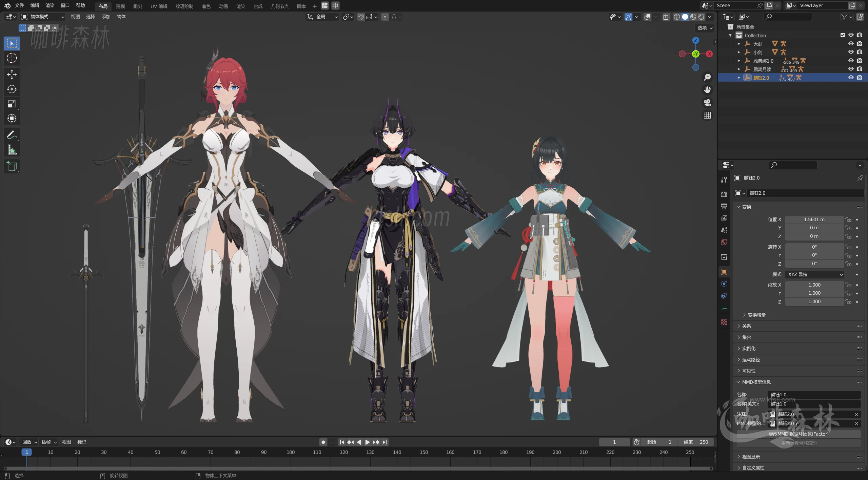Click the timeline horizontal scrollbar
The width and height of the screenshot is (868, 480).
click(358, 469)
